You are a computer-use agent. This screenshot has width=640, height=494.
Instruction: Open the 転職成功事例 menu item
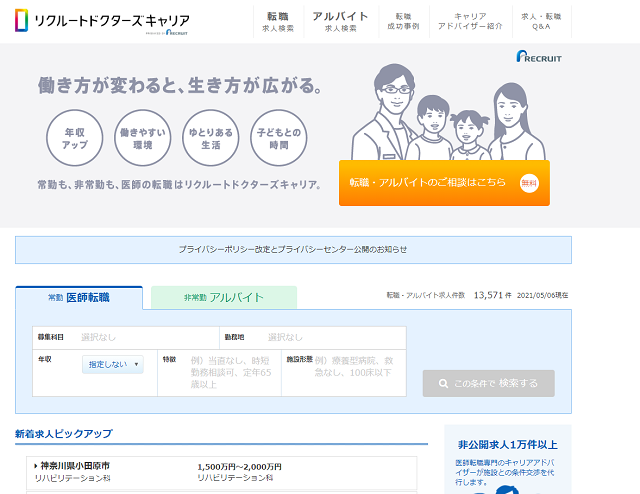tap(403, 22)
